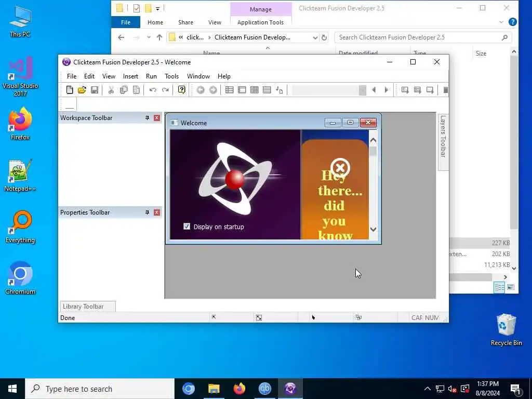The height and width of the screenshot is (399, 532).
Task: Open the Data Elements note icon
Action: point(279,90)
